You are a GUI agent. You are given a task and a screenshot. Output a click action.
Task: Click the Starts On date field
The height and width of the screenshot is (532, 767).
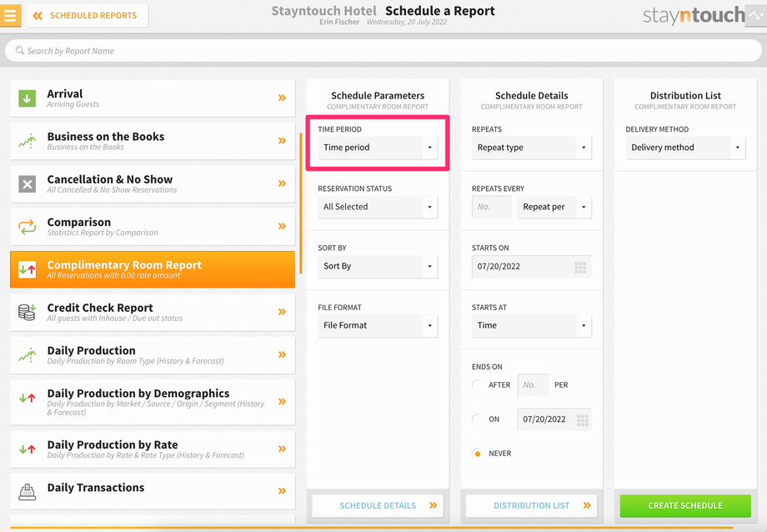tap(531, 267)
